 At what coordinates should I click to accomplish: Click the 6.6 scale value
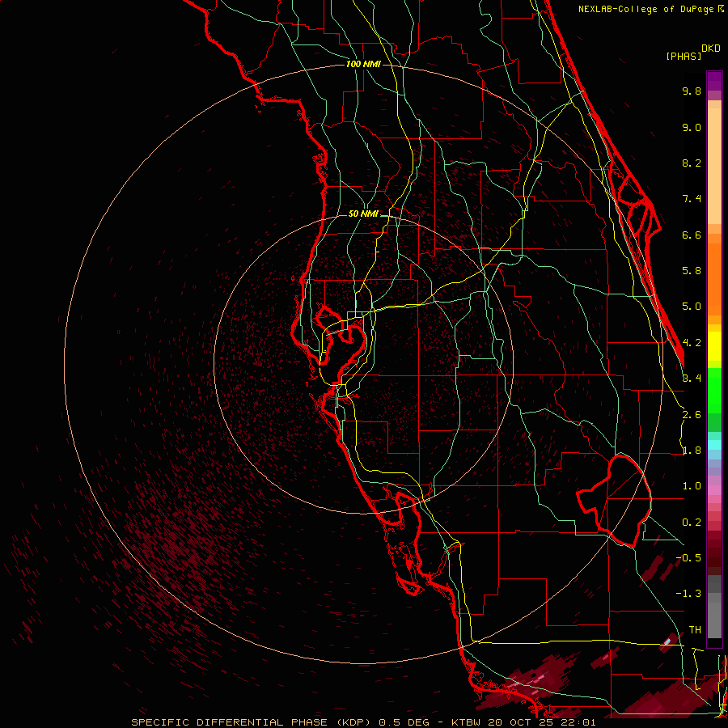[x=692, y=235]
